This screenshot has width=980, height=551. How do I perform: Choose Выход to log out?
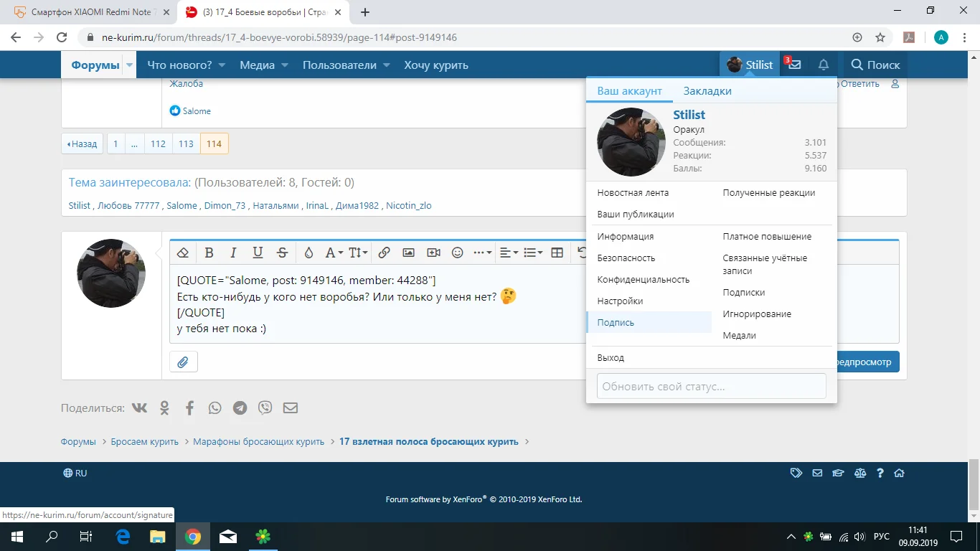[611, 358]
